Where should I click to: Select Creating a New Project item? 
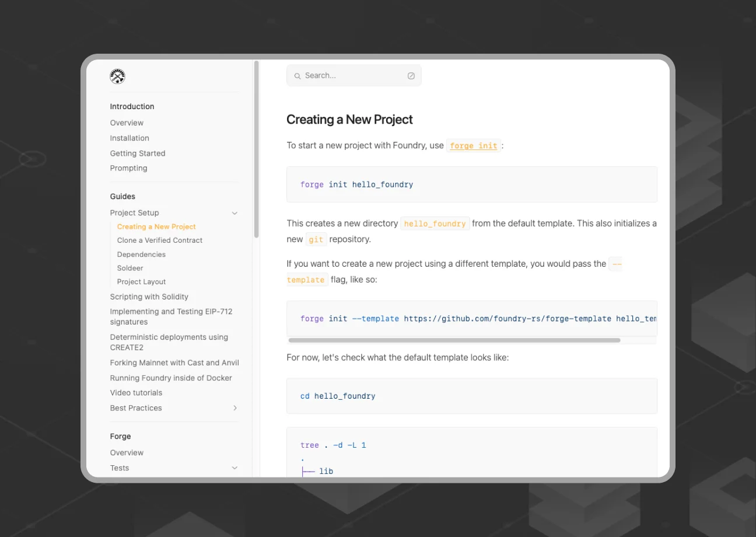coord(156,227)
